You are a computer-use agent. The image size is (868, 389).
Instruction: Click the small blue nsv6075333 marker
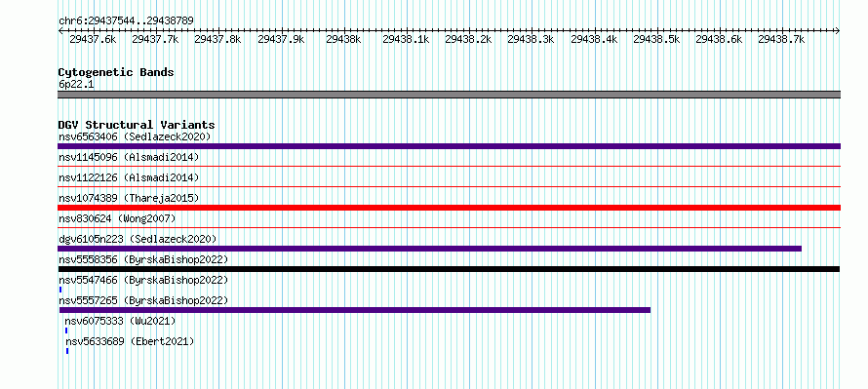pyautogui.click(x=66, y=331)
